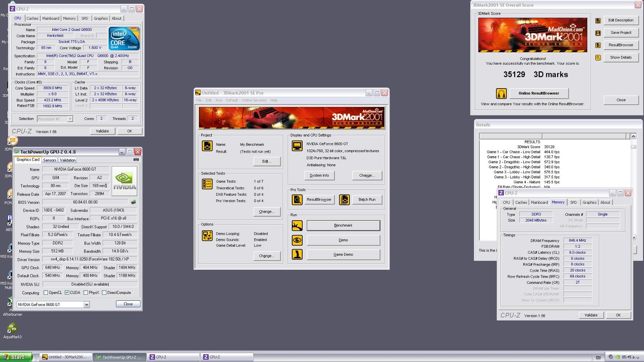Screen dimensions: 644x362
Task: Open the Processor #1 selection dropdown in CPU-Z
Action: [x=70, y=119]
